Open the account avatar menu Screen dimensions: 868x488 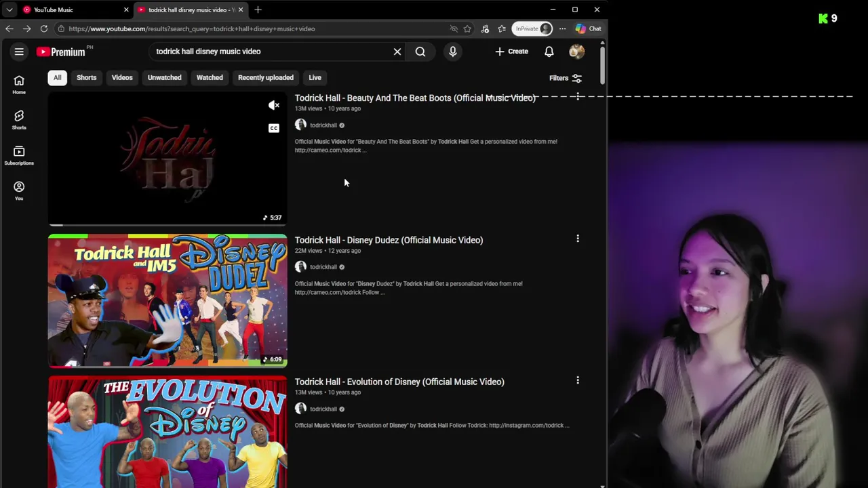pos(576,52)
